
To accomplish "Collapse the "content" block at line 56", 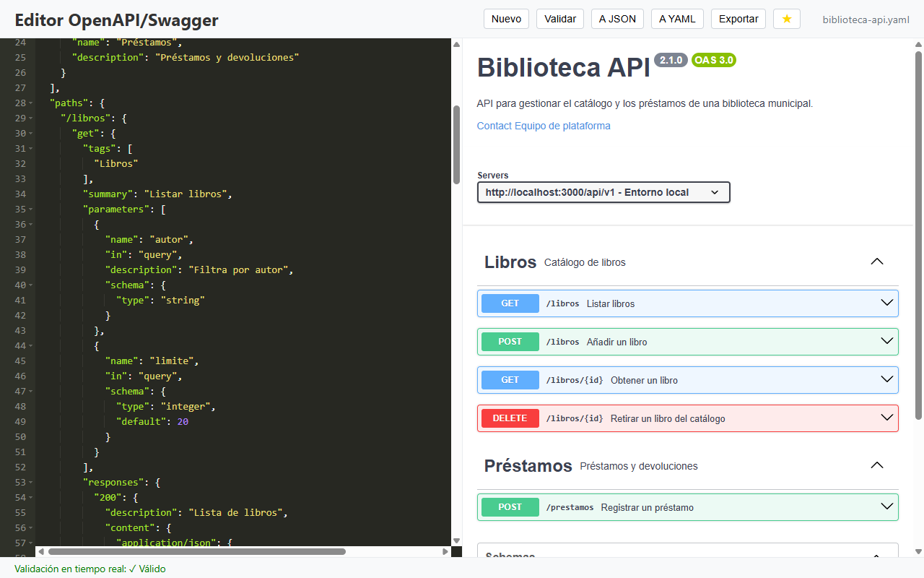I will (x=31, y=528).
